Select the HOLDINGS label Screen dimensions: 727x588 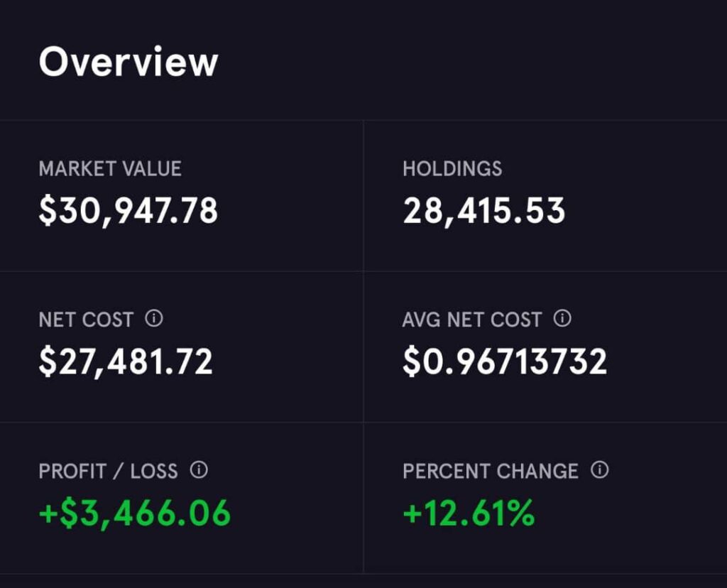point(452,169)
